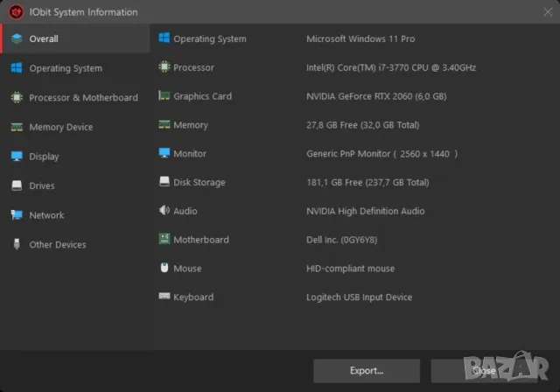Image resolution: width=560 pixels, height=392 pixels.
Task: Click the Audio label
Action: 185,211
